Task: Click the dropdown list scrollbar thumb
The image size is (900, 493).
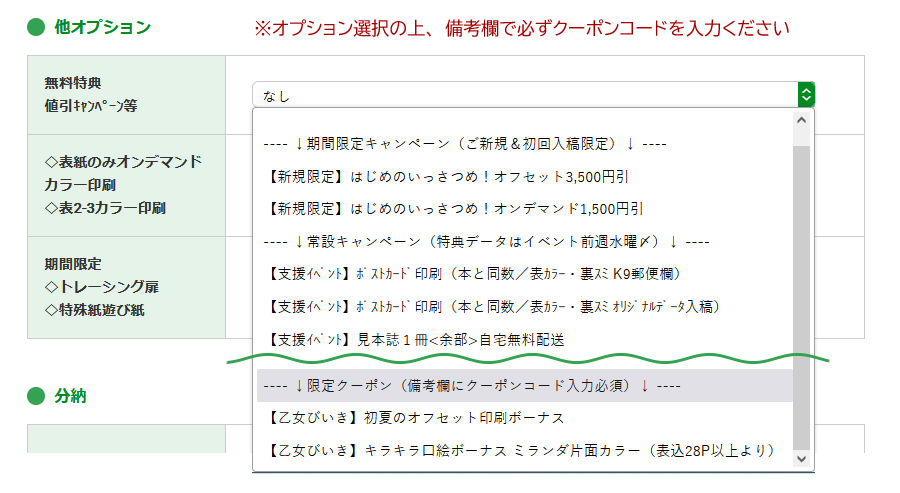Action: 802,297
